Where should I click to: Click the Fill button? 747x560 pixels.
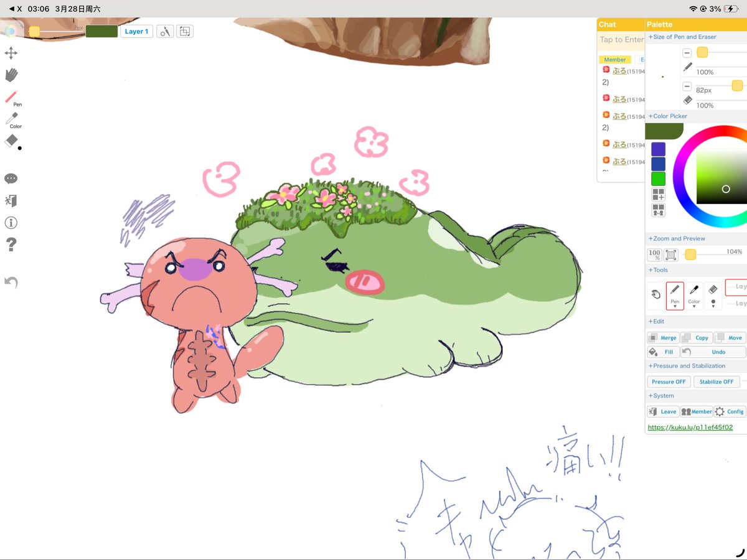(663, 352)
